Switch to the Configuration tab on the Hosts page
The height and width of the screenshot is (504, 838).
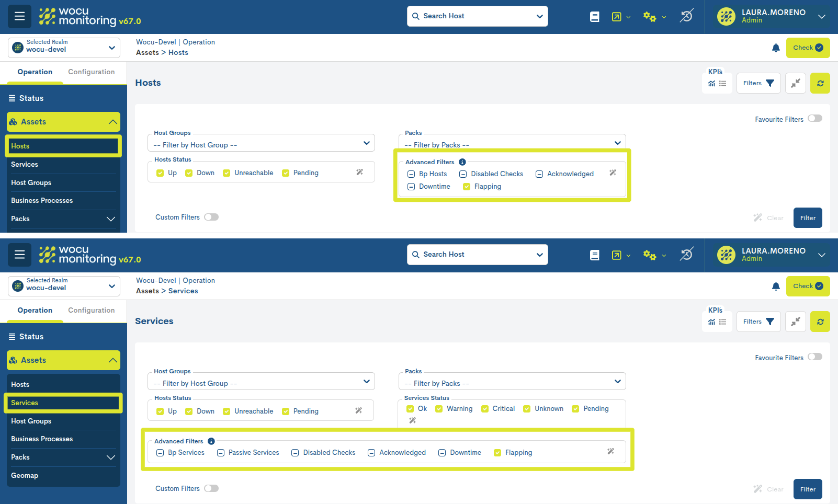91,72
